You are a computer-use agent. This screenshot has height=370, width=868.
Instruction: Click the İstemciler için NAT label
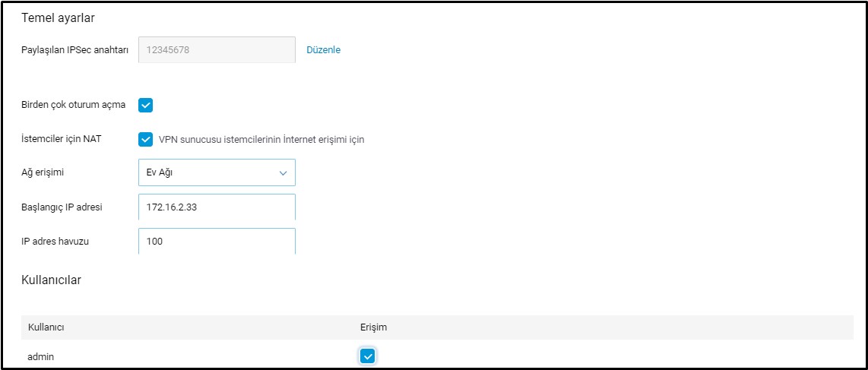62,139
